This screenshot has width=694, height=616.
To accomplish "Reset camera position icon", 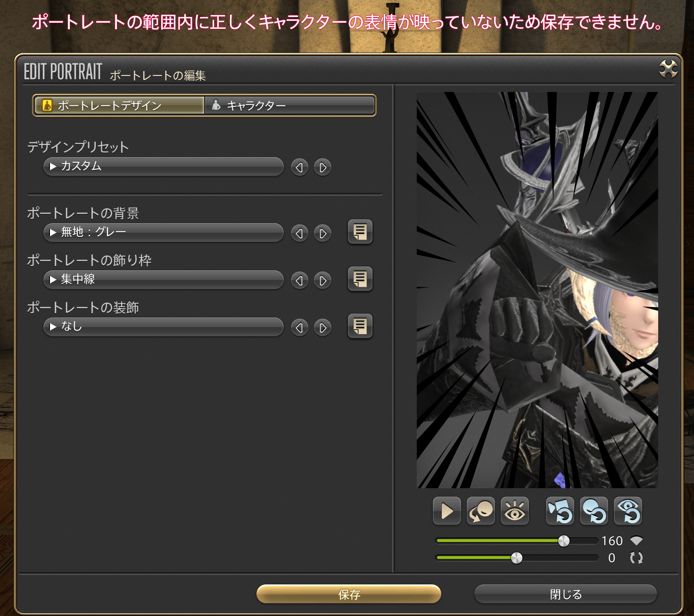I will coord(560,511).
